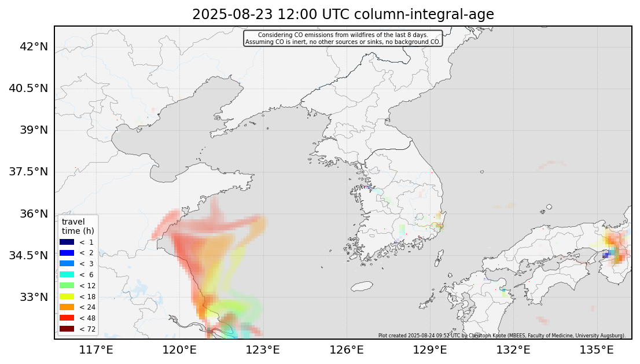Click the CO emissions assumptions note box
The image size is (640, 364).
(x=343, y=39)
